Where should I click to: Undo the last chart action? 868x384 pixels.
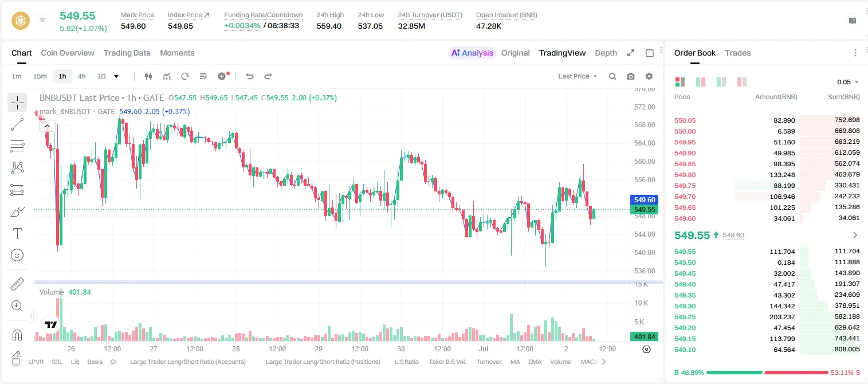pos(250,76)
